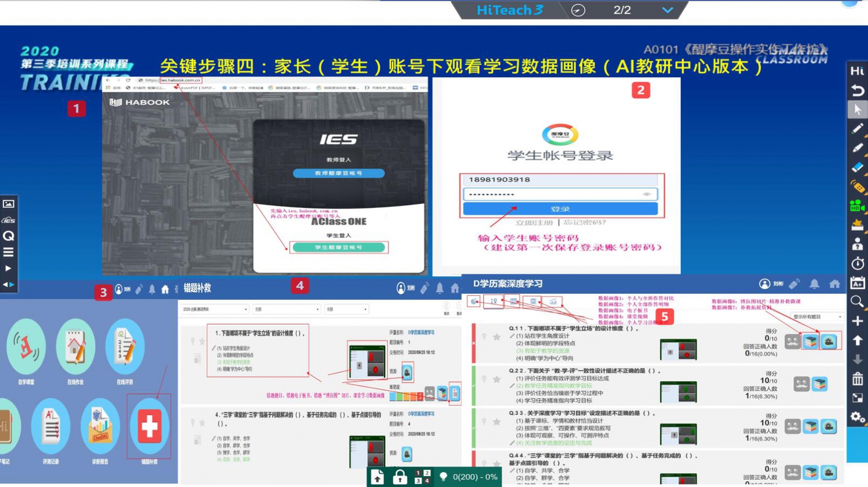Toggle the left-right panel position arrows
This screenshot has height=487, width=868.
pos(9,284)
